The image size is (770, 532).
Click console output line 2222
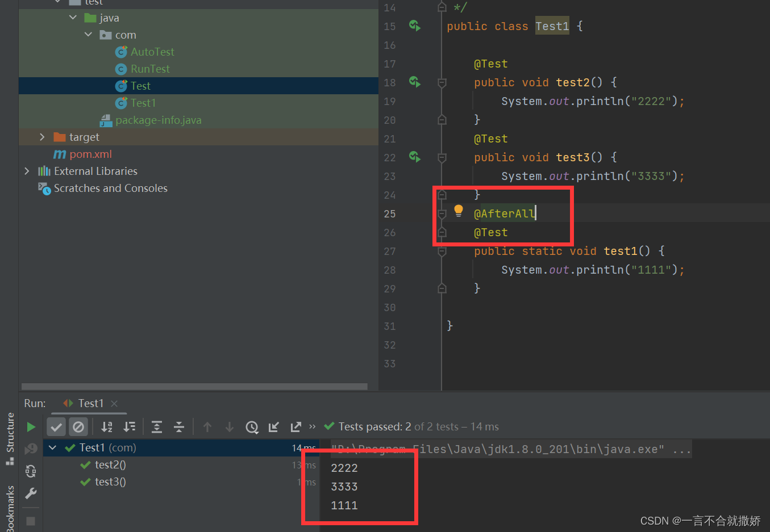344,468
